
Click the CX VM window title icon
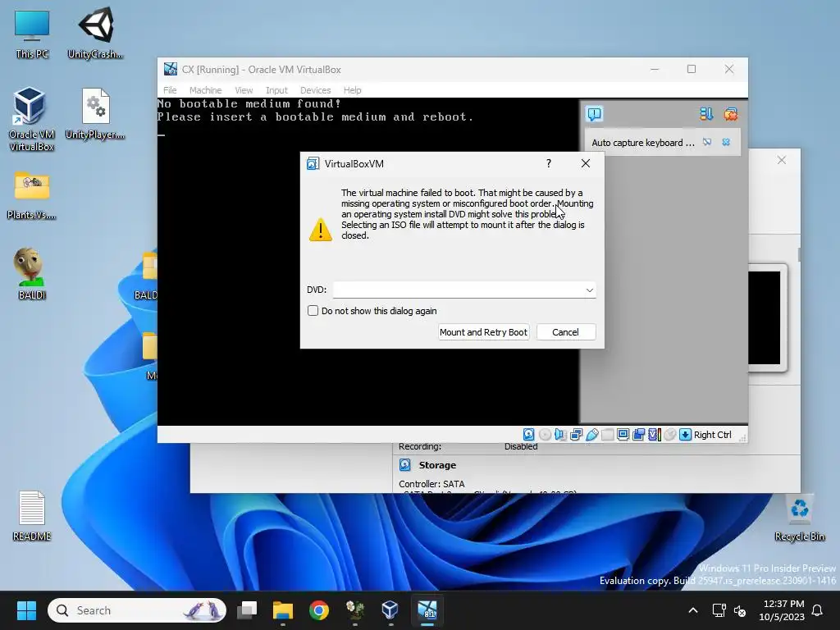[x=171, y=69]
